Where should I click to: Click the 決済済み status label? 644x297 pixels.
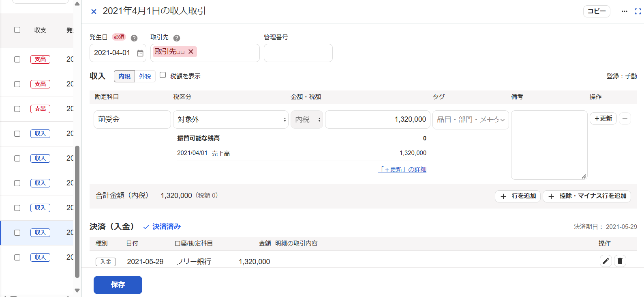pos(162,227)
